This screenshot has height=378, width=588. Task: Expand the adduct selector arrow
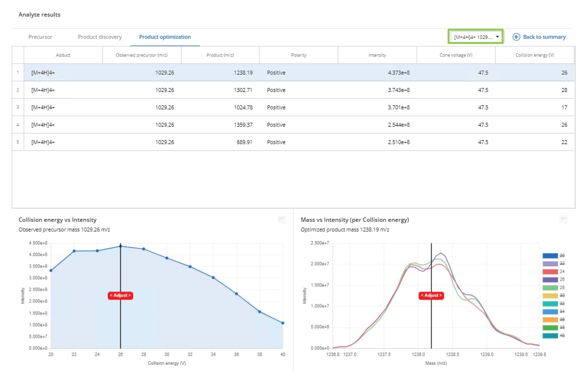click(497, 36)
